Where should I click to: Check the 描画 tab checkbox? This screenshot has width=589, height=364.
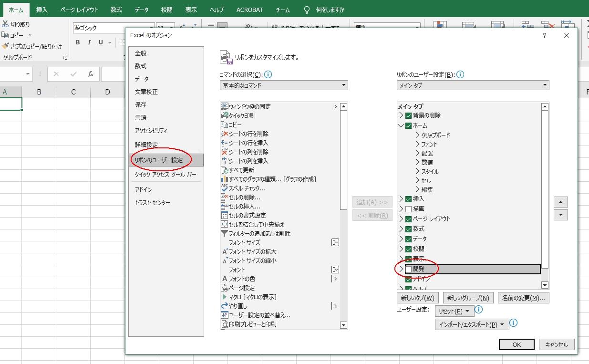point(409,209)
